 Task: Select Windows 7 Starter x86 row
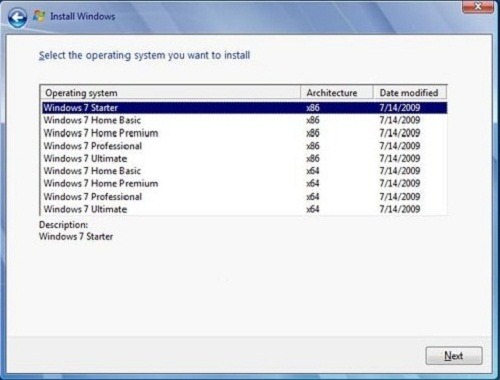(245, 108)
